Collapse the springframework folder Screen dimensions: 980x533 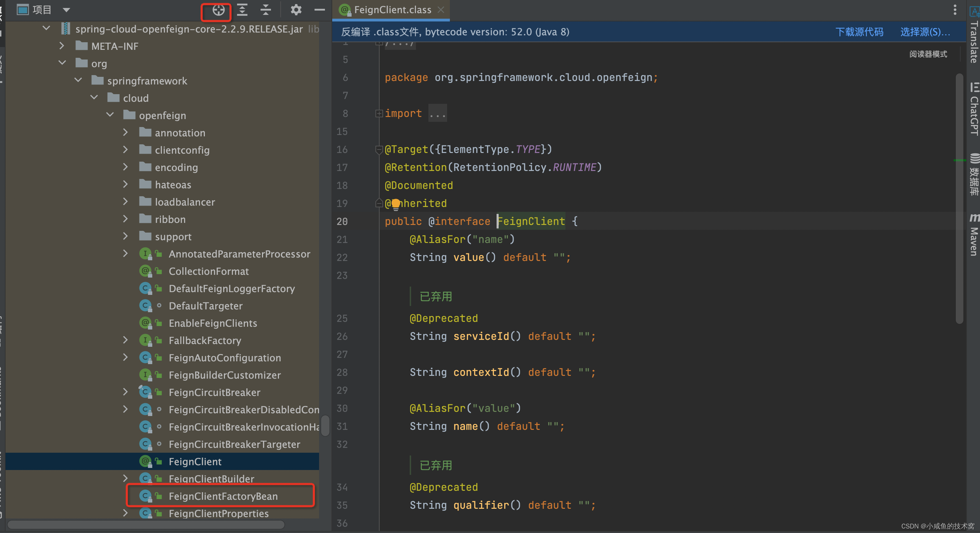[x=78, y=80]
